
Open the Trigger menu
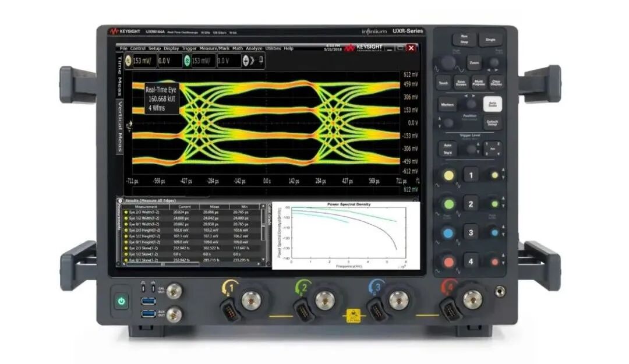coord(189,48)
